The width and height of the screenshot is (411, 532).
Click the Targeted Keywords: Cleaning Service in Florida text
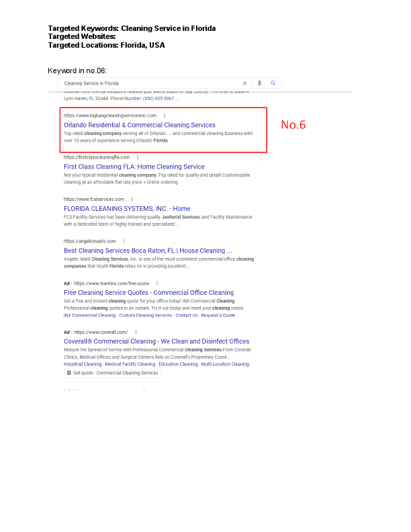click(x=132, y=28)
